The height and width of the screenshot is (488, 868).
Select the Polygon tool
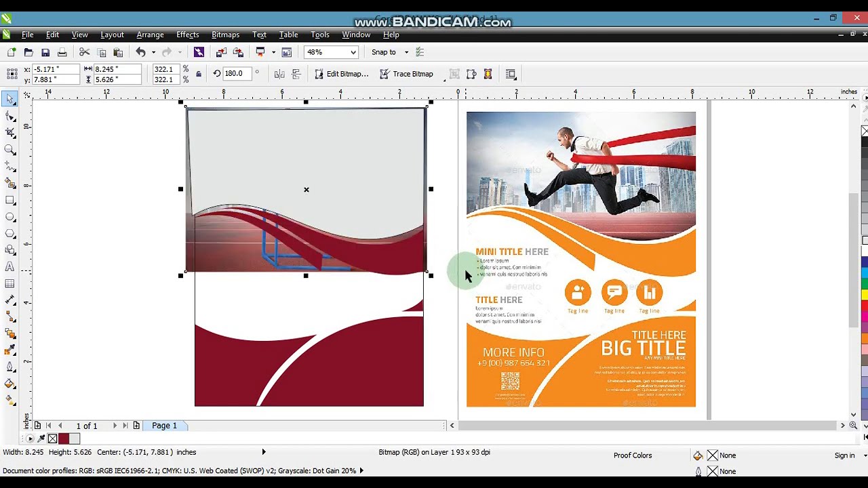coord(10,234)
